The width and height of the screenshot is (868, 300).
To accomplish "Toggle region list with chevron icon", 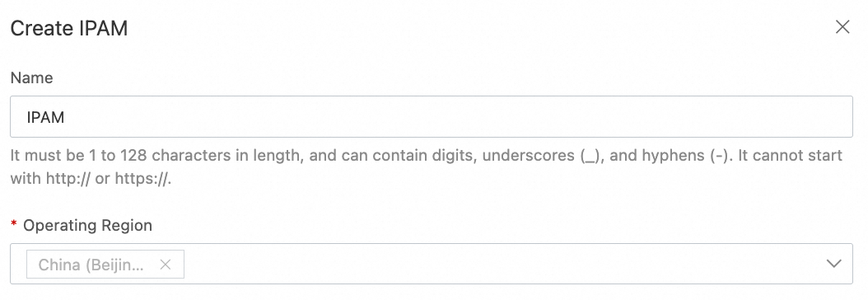I will coord(833,264).
